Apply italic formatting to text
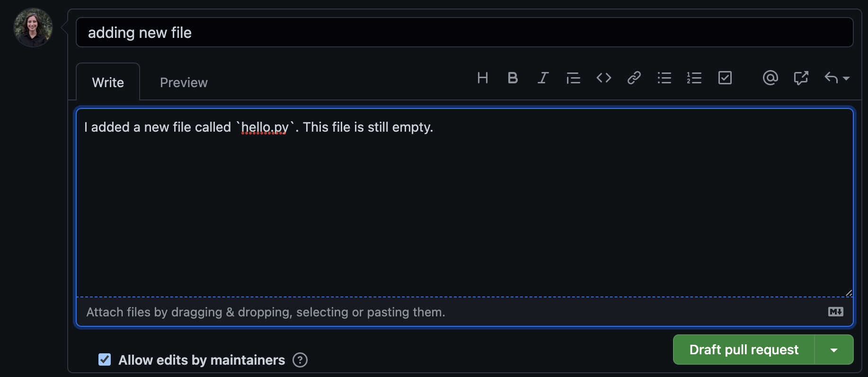Screen dimensions: 868x377 tap(543, 78)
